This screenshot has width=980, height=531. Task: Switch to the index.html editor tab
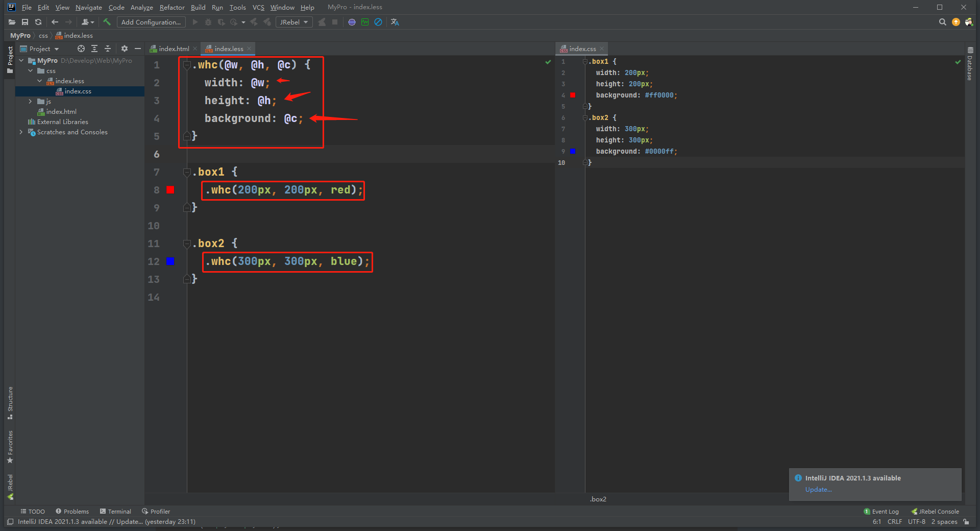pyautogui.click(x=174, y=49)
